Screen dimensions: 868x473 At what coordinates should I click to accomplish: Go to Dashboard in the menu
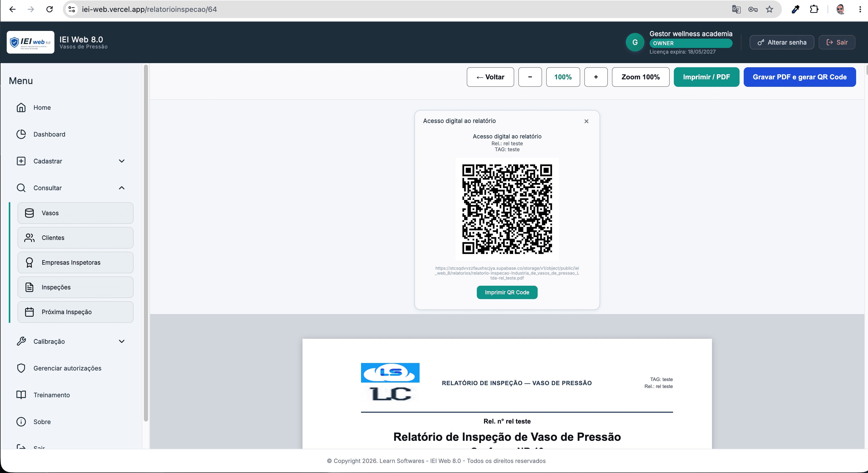72,134
